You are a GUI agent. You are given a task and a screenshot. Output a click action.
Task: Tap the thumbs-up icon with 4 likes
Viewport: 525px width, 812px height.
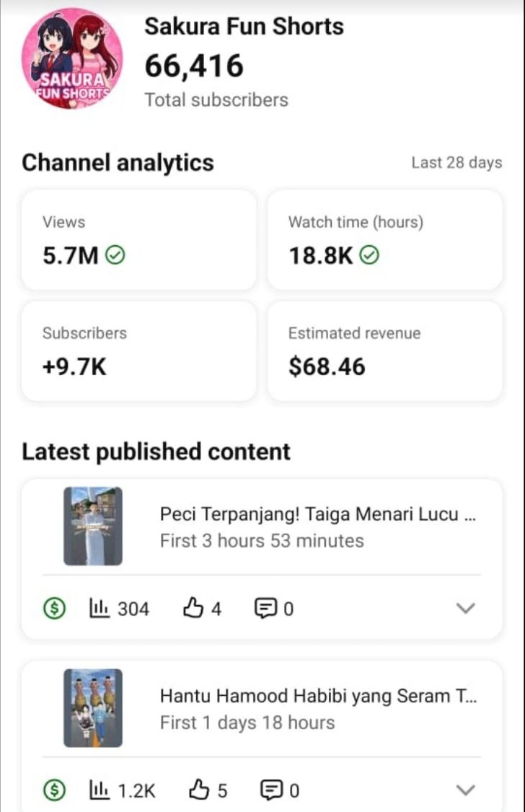(x=193, y=609)
